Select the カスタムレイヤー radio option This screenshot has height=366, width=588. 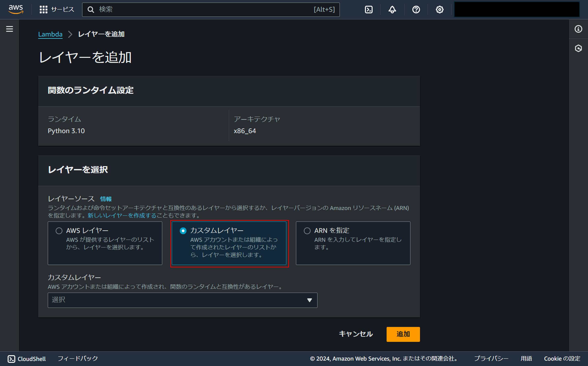183,231
